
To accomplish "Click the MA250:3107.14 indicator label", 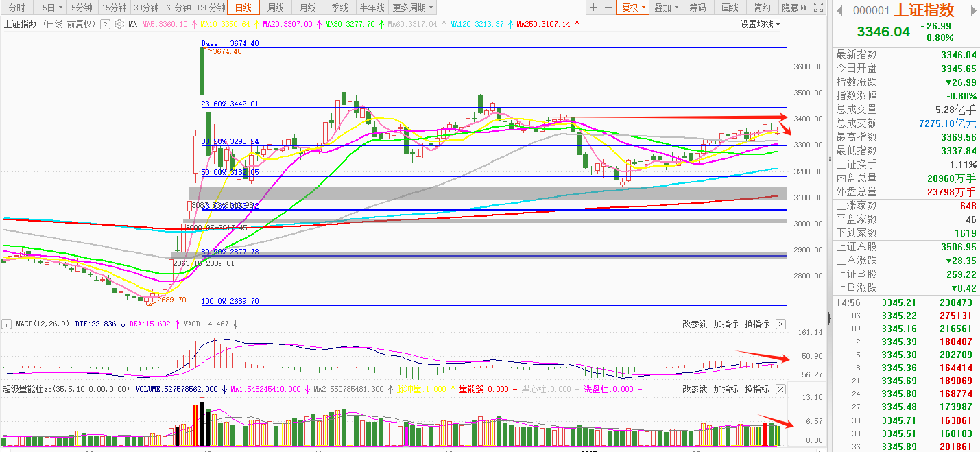I will pos(543,24).
